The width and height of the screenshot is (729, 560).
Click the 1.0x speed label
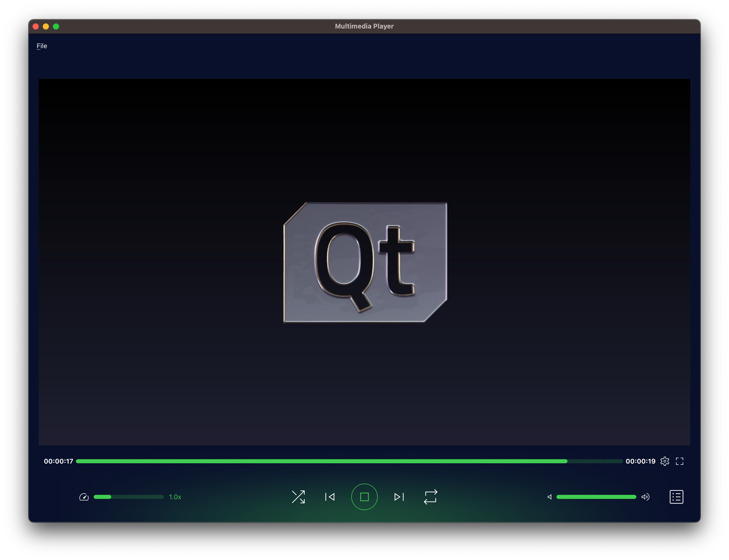coord(175,497)
